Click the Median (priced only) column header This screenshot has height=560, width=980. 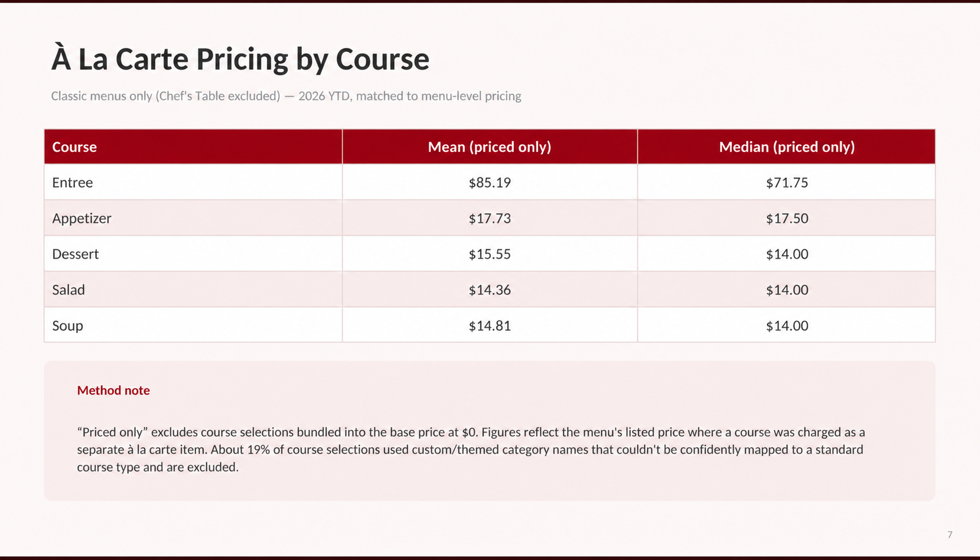tap(787, 146)
